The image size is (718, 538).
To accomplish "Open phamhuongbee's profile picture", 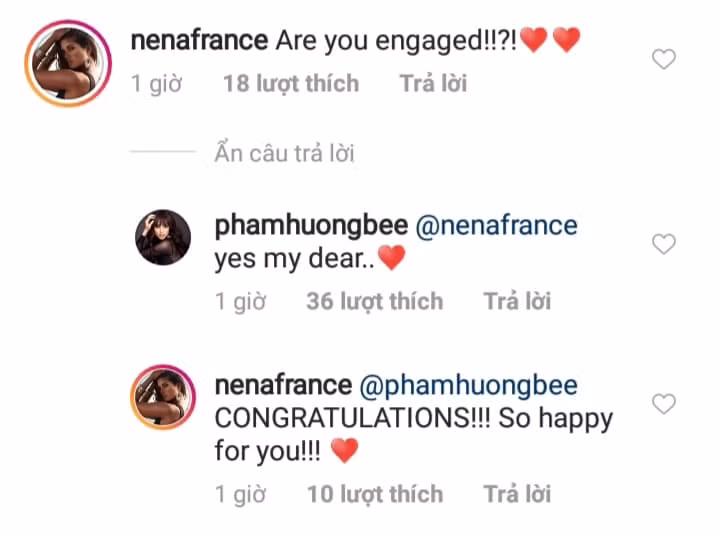I will point(164,239).
